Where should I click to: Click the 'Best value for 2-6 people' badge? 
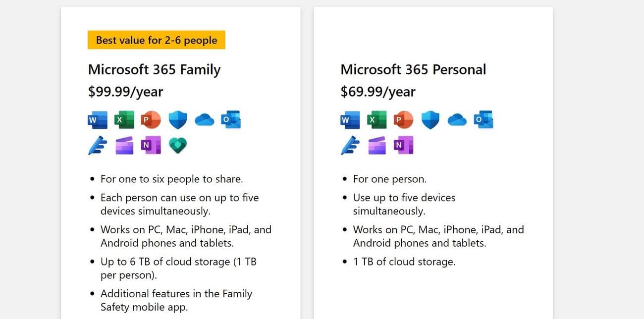click(x=156, y=40)
